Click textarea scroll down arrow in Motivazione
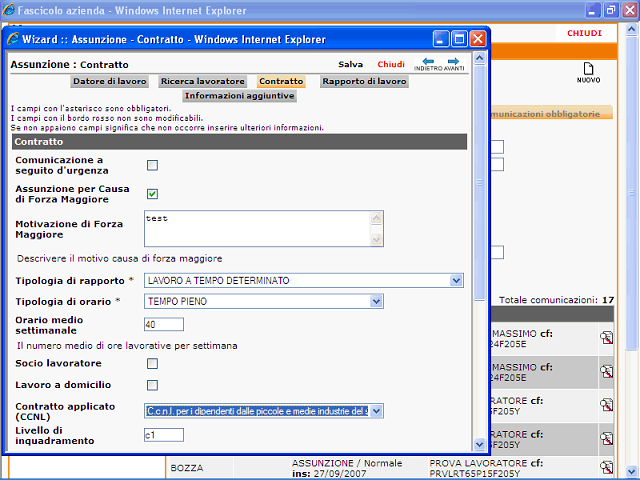This screenshot has height=480, width=640. 376,240
